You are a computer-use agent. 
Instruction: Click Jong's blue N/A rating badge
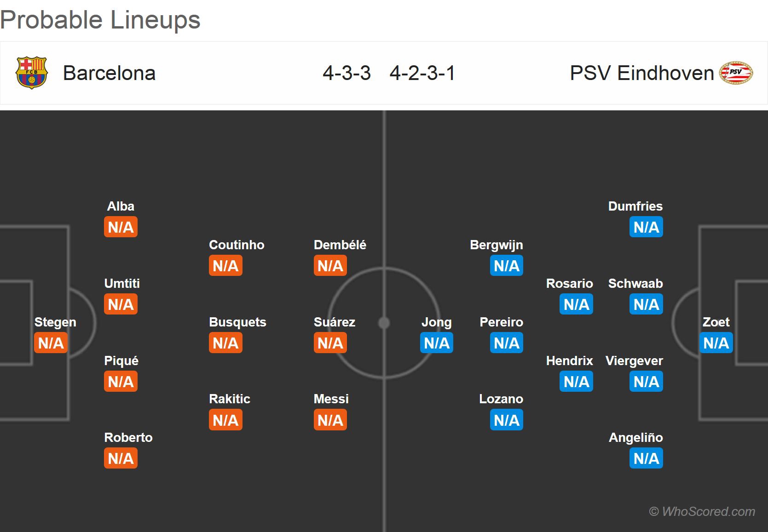(x=437, y=343)
